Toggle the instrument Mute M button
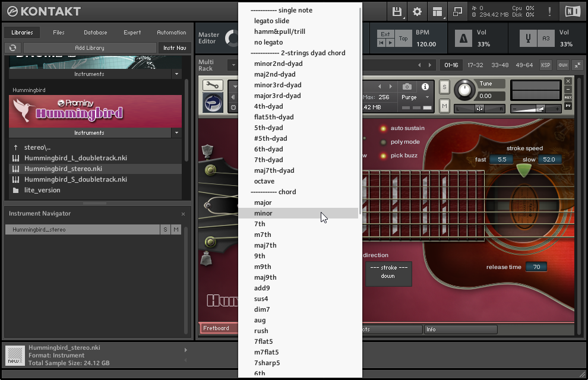The width and height of the screenshot is (588, 380). [444, 106]
